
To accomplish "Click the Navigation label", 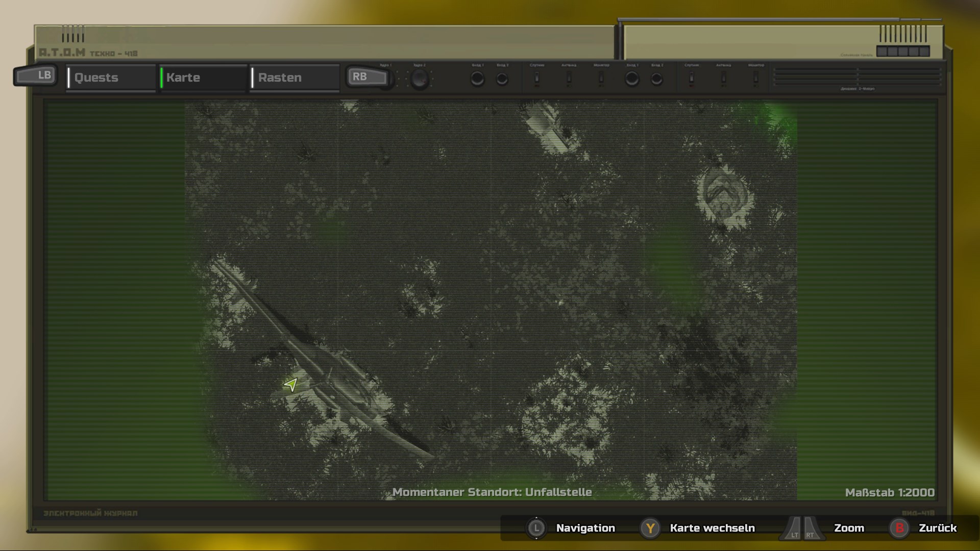I will click(585, 528).
